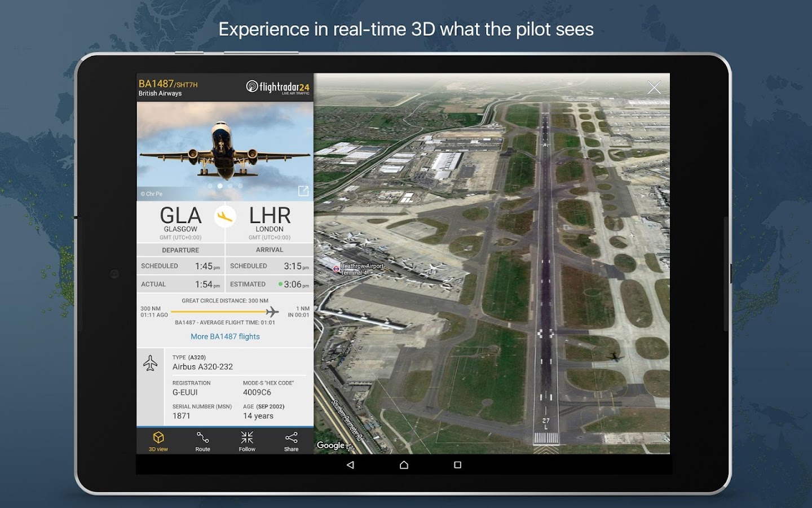Click the Google logo on the map
This screenshot has width=812, height=508.
[x=331, y=445]
